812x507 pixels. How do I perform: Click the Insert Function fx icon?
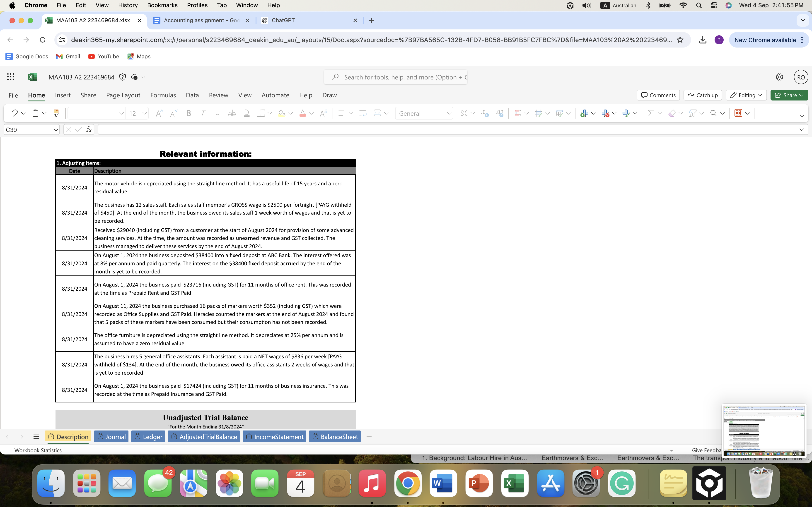[89, 129]
